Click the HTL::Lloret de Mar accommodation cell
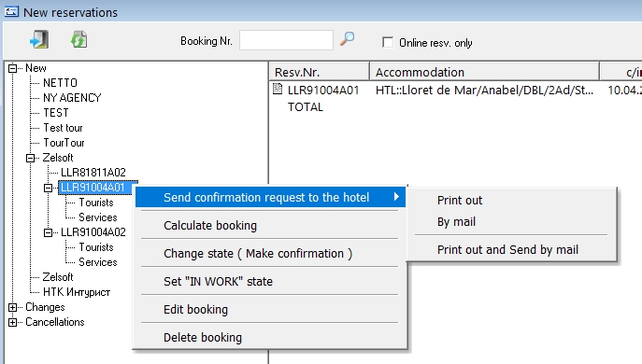Screen dimensions: 642x364 (x=484, y=90)
